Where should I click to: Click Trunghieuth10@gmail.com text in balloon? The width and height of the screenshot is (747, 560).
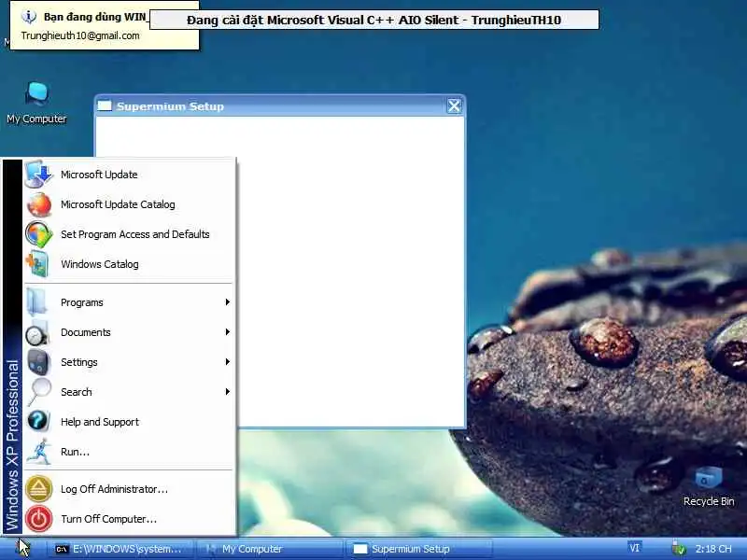pos(80,35)
